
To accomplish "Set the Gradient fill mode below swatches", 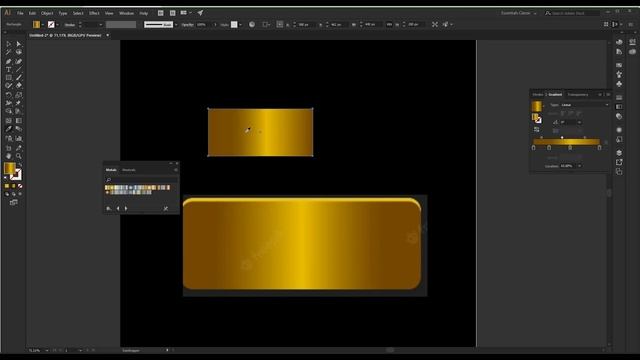I will (13, 186).
